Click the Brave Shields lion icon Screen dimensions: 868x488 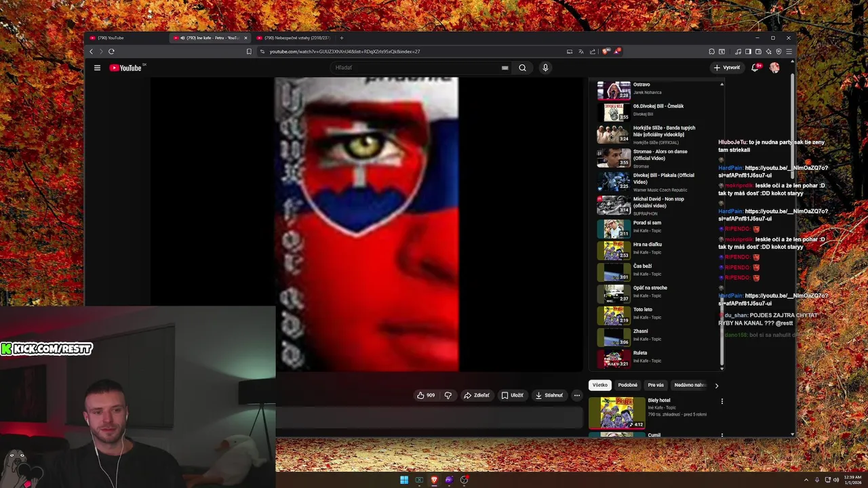(606, 52)
